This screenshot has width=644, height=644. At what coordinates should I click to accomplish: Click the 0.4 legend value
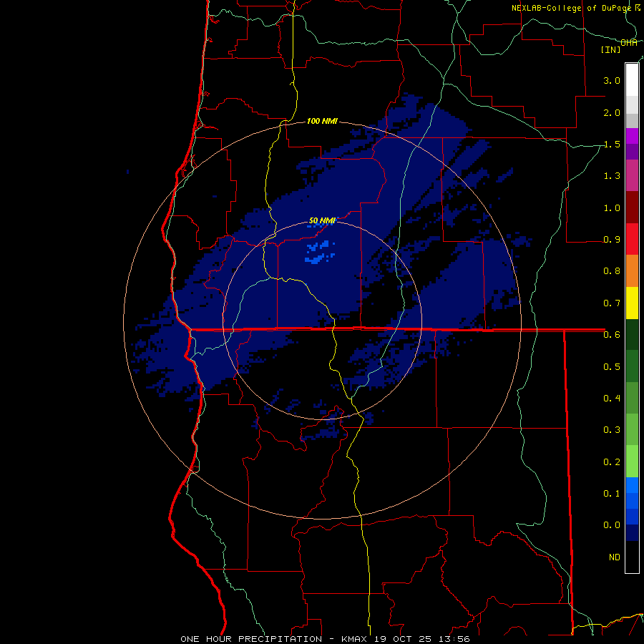pos(612,399)
